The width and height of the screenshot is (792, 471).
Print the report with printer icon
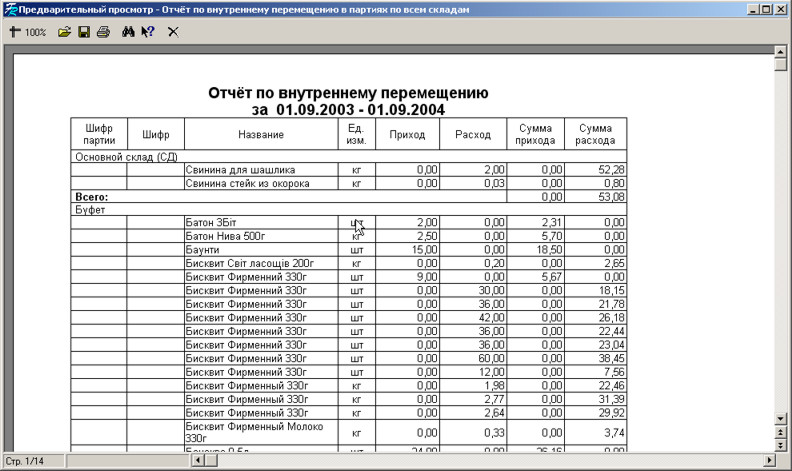pyautogui.click(x=103, y=32)
